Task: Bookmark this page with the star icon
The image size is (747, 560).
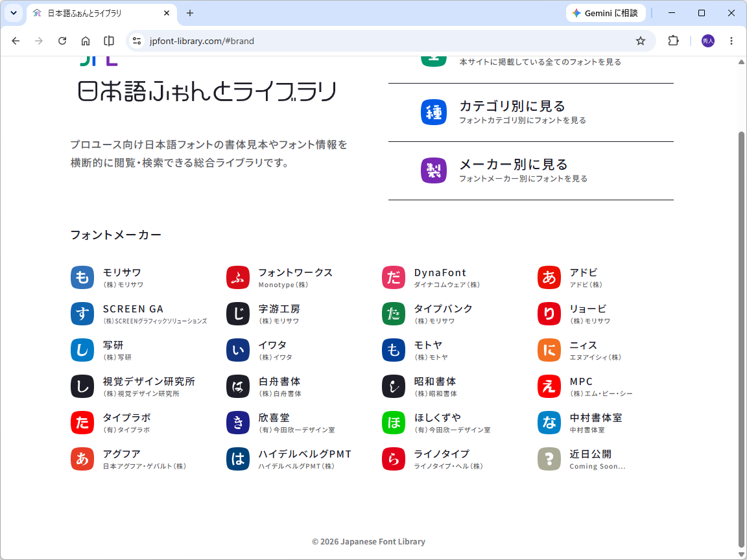Action: pos(640,41)
